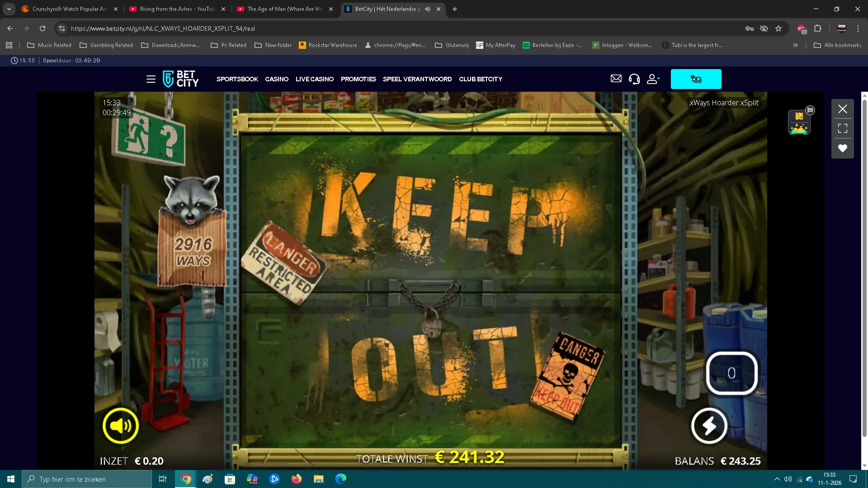Screen dimensions: 868x488
Task: Open File Explorer from the taskbar
Action: point(319,479)
